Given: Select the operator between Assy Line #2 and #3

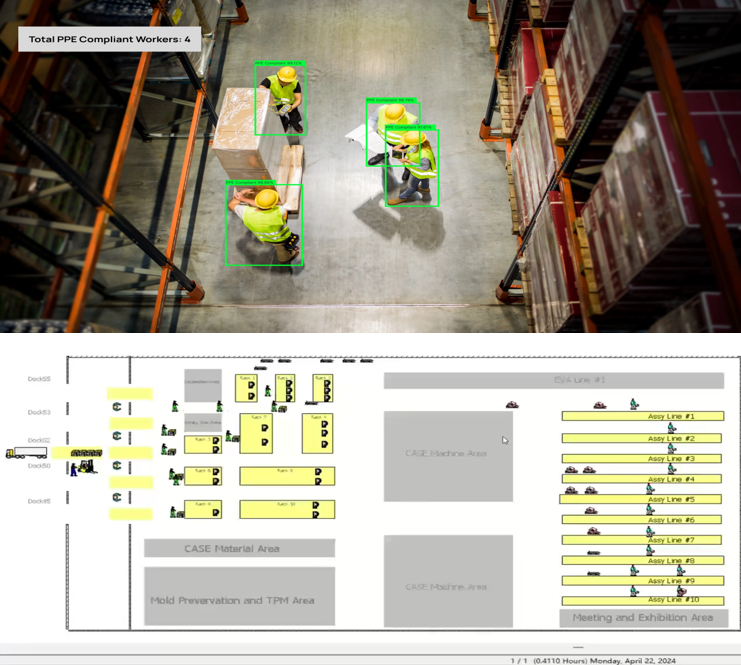Looking at the screenshot, I should [672, 449].
